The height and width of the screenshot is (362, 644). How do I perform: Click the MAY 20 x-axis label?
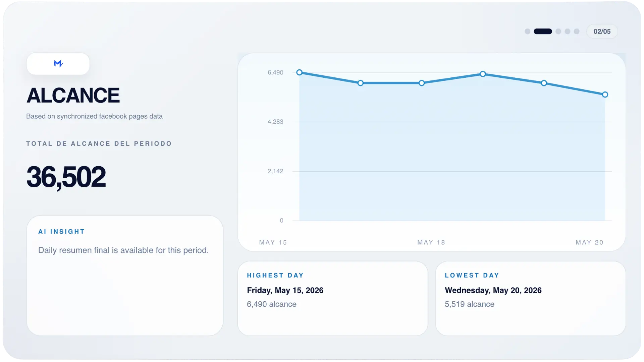[590, 242]
